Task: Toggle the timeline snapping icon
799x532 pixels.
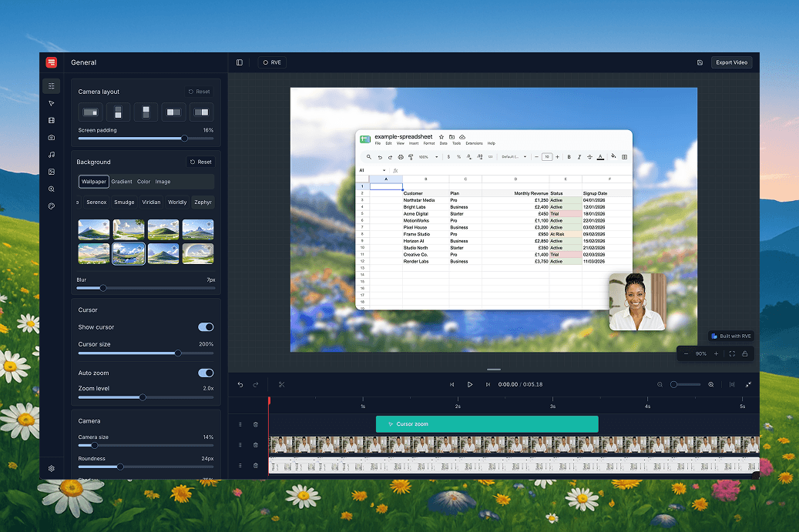Action: [x=732, y=385]
